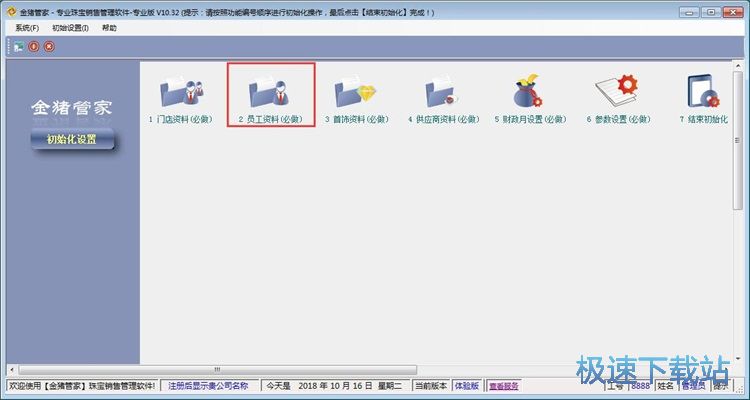Click the 8888 employee number field

pyautogui.click(x=640, y=386)
